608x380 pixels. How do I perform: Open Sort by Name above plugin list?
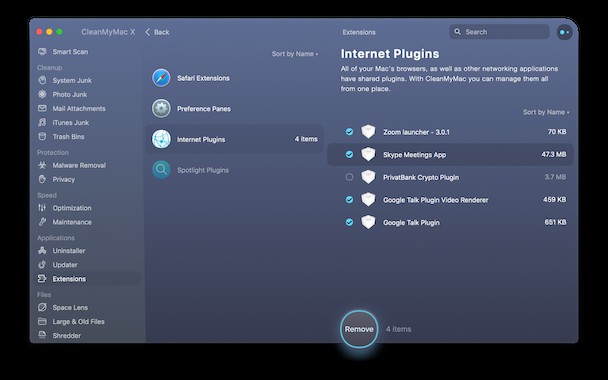point(546,112)
